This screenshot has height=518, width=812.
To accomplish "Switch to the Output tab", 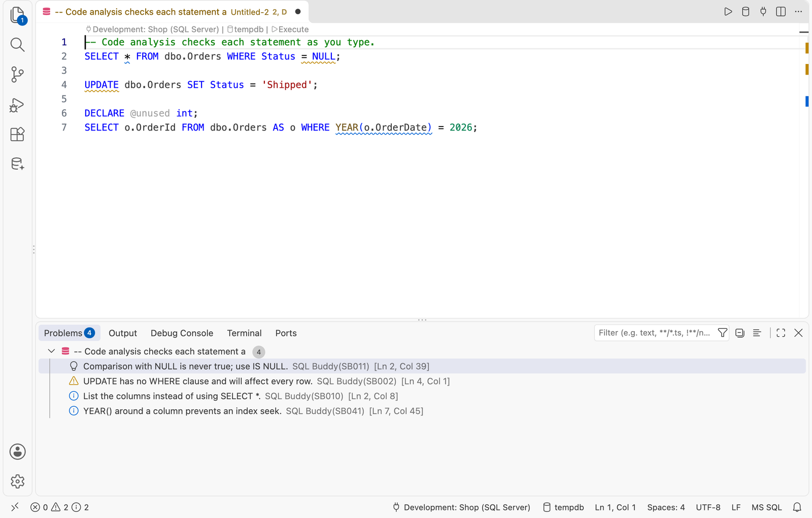I will 123,333.
